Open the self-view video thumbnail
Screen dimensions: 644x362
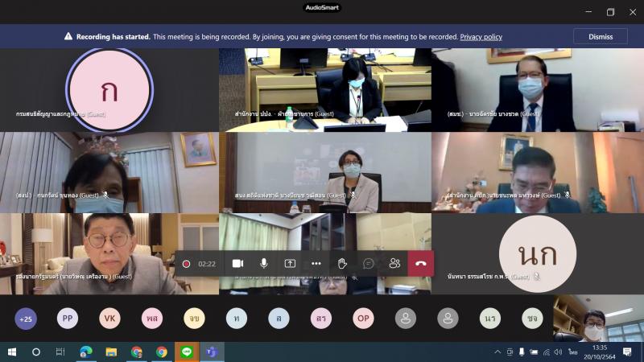599,318
